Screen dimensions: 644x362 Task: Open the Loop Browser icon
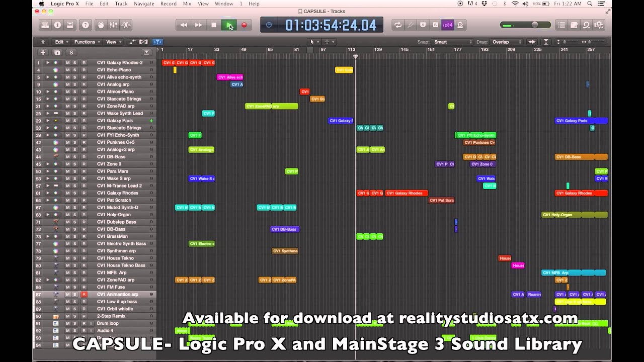pyautogui.click(x=586, y=25)
